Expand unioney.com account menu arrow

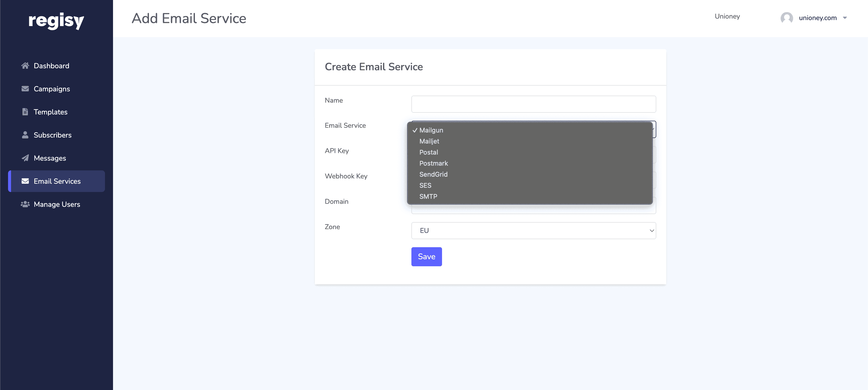[x=844, y=18]
